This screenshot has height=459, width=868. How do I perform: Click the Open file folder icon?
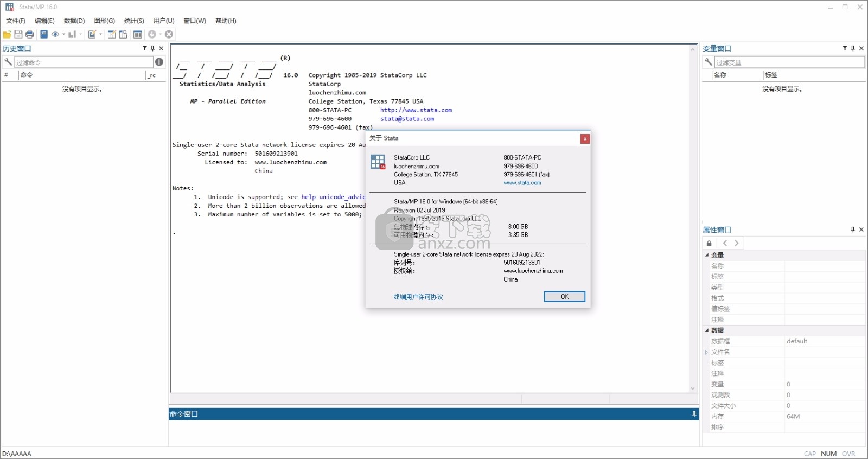(x=7, y=34)
